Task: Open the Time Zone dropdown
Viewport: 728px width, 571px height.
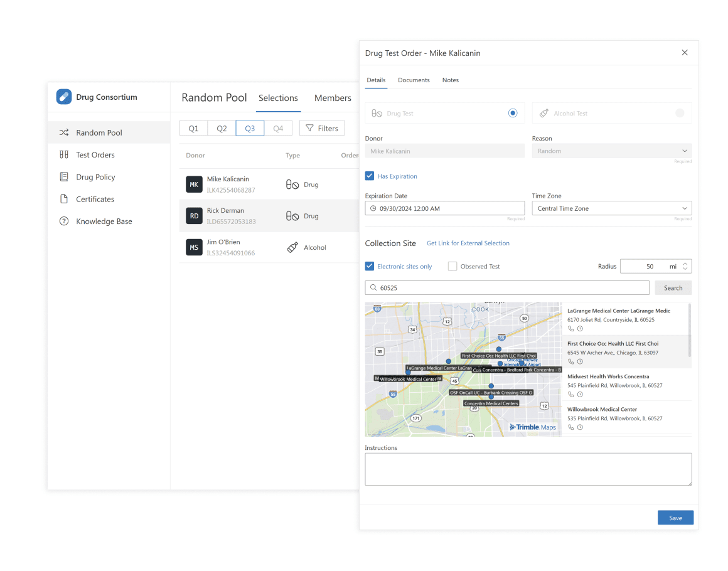Action: [611, 208]
